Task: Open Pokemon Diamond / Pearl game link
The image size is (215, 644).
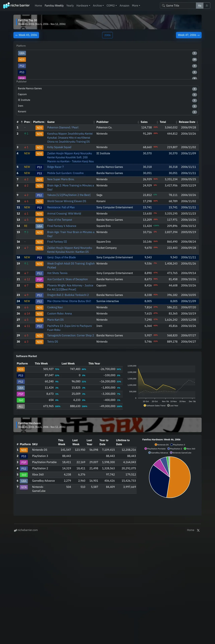Action: (x=63, y=128)
